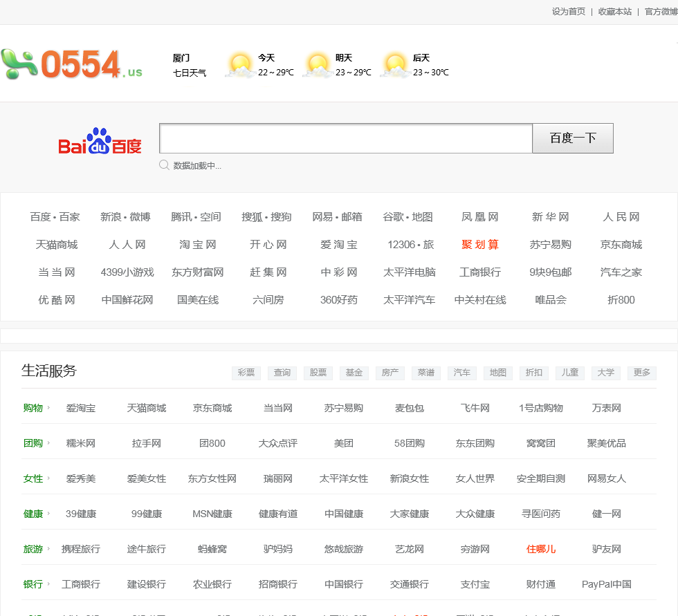The height and width of the screenshot is (616, 678).
Task: Open 东方财富网 link
Action: click(x=198, y=272)
